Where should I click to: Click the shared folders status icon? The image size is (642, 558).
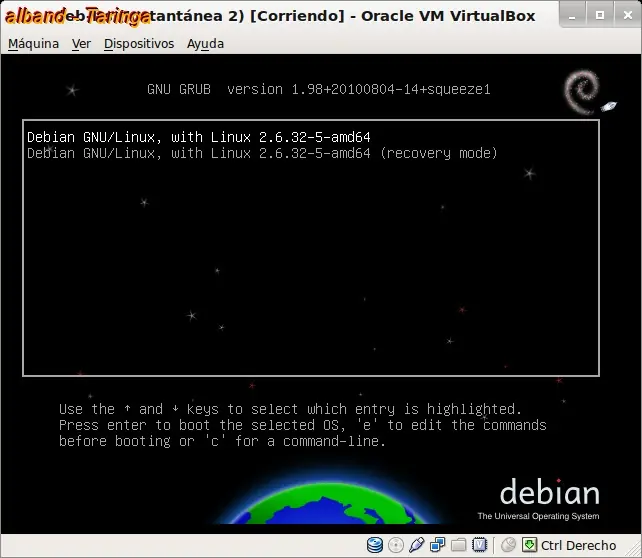(x=458, y=545)
